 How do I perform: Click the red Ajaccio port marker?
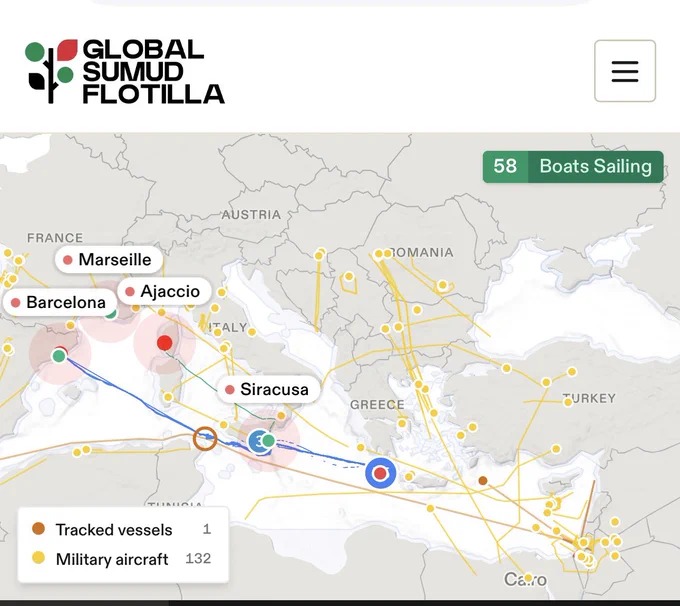pos(164,343)
